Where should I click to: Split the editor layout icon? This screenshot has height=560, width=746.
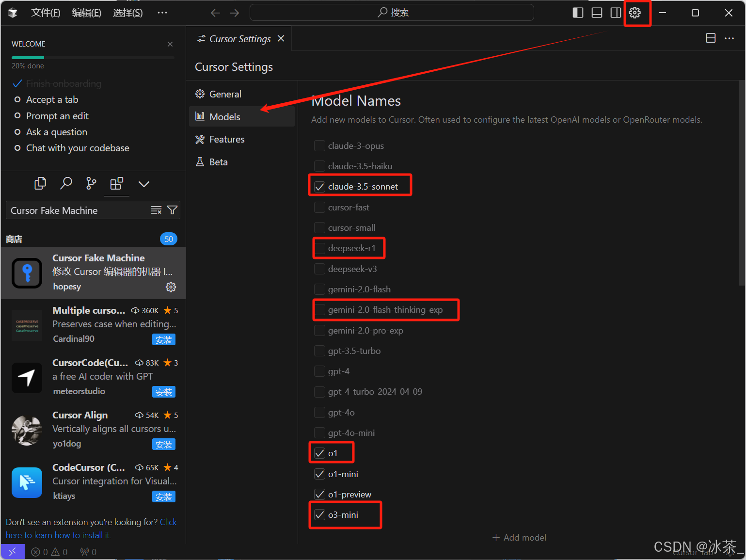click(x=711, y=38)
